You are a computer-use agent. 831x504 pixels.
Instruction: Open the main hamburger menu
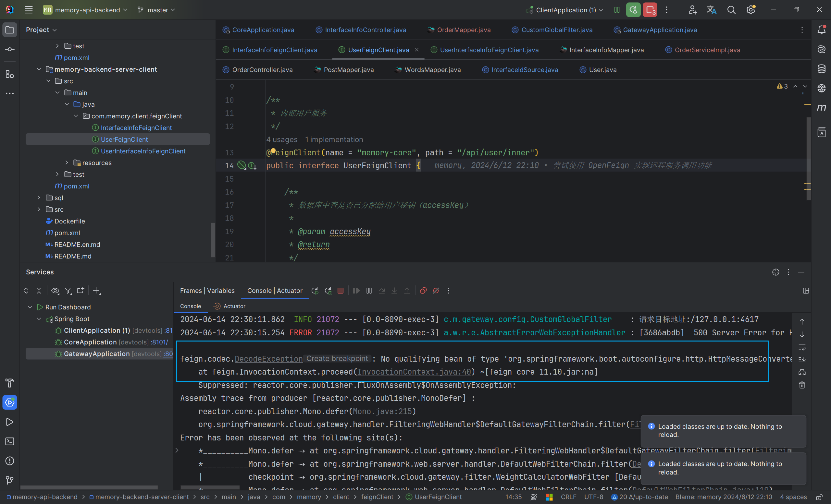click(29, 10)
